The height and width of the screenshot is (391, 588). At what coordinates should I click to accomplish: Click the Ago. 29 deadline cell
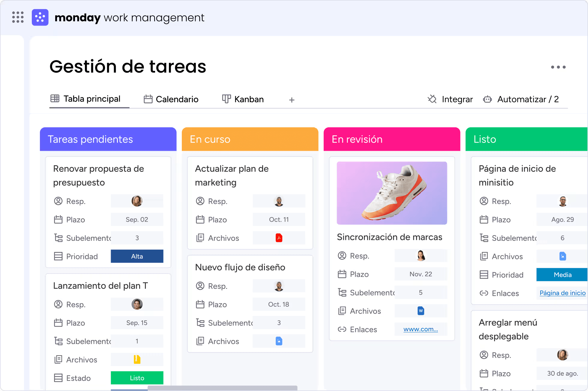(x=562, y=220)
